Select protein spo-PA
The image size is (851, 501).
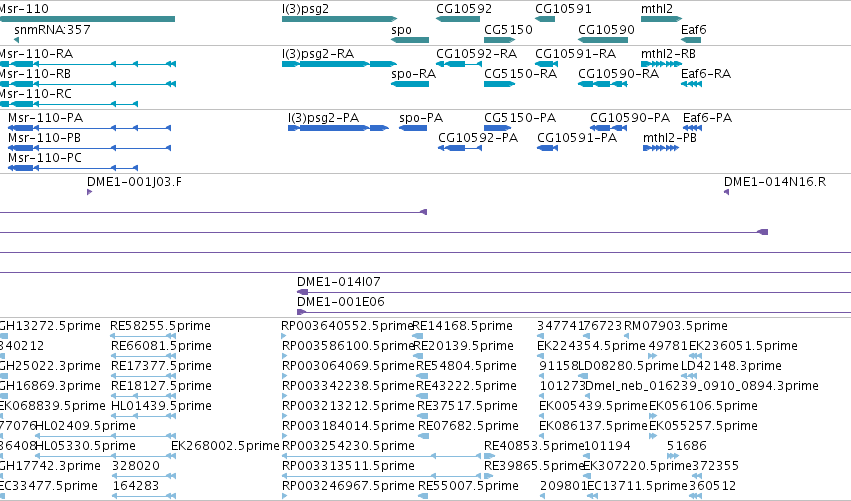click(421, 118)
